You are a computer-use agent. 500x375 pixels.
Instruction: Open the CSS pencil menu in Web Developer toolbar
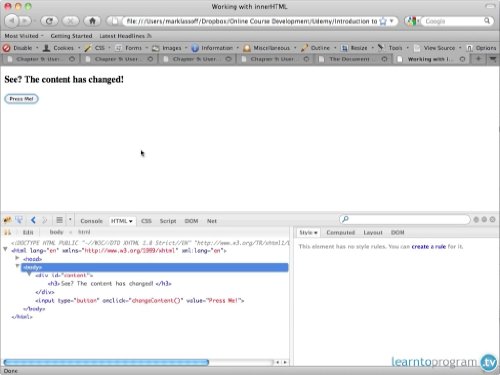pos(97,48)
